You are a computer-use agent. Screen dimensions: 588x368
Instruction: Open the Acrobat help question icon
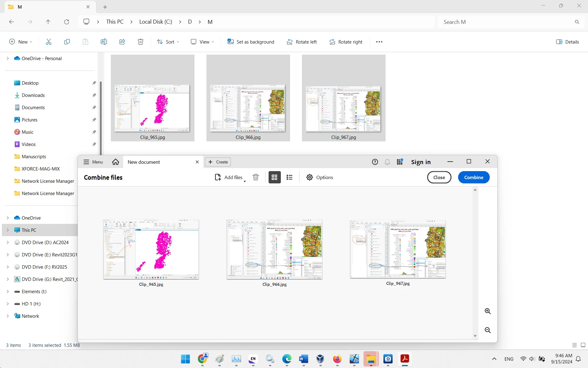click(x=375, y=162)
